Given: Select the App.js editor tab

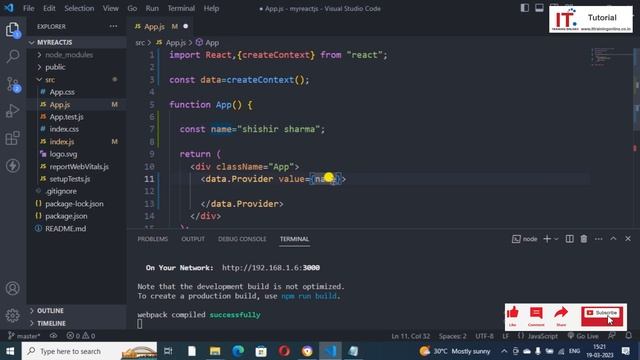Looking at the screenshot, I should point(160,27).
